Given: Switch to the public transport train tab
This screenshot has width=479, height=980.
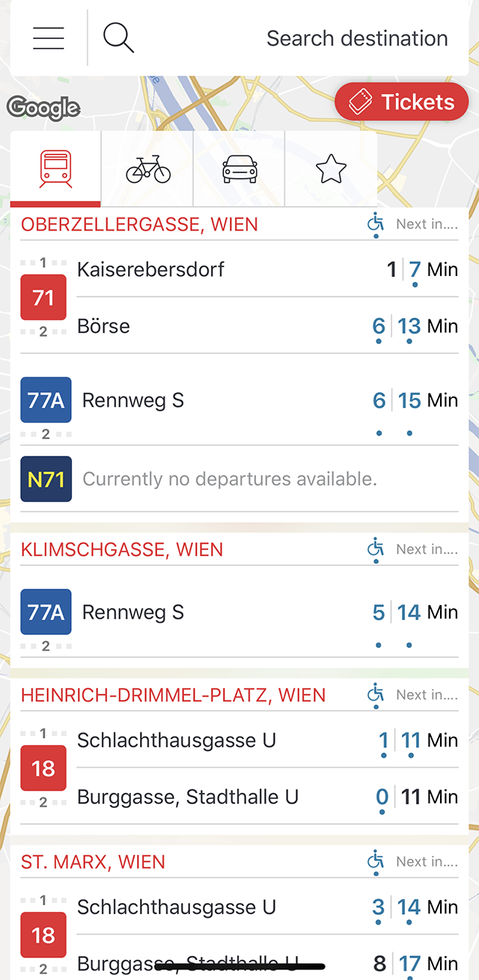Looking at the screenshot, I should click(56, 169).
